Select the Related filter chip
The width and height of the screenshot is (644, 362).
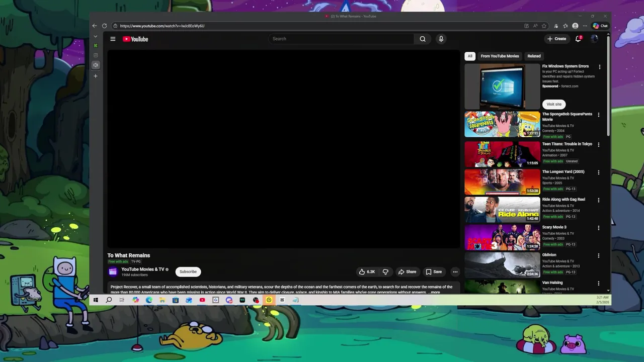534,56
